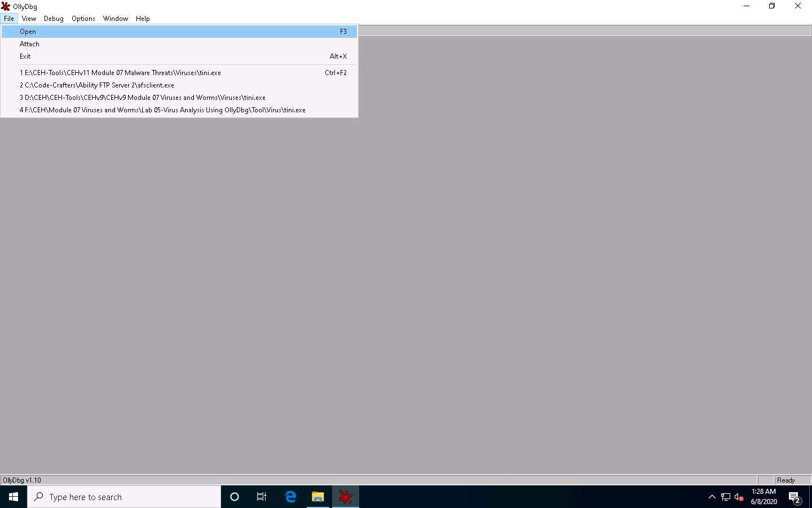The height and width of the screenshot is (508, 812).
Task: Open Task View on taskbar
Action: click(262, 497)
